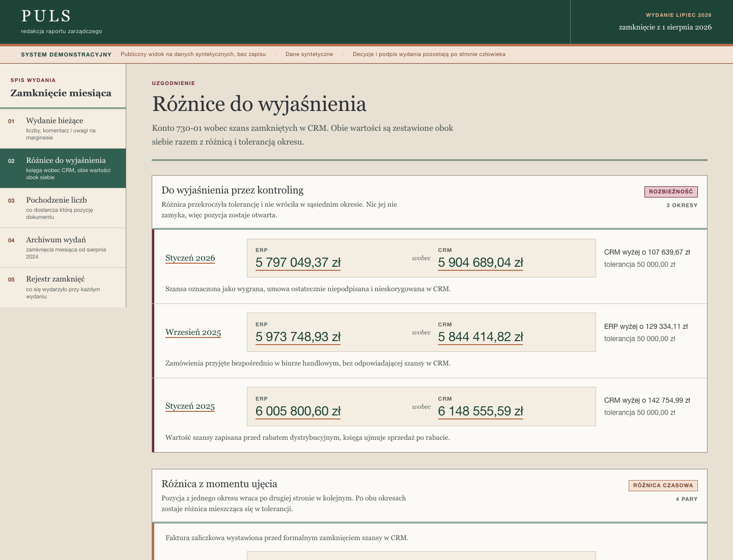
Task: Open the Styczeń 2026 period link
Action: [x=190, y=258]
